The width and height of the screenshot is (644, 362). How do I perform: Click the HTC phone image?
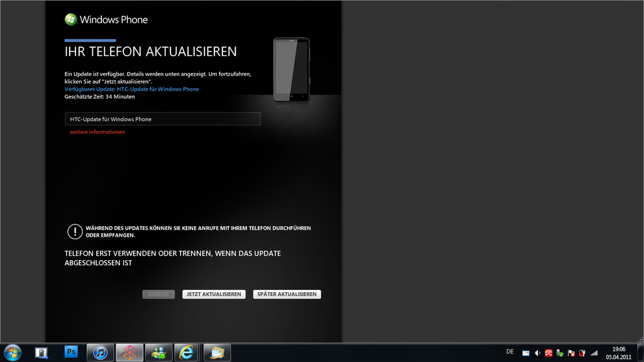tap(292, 70)
